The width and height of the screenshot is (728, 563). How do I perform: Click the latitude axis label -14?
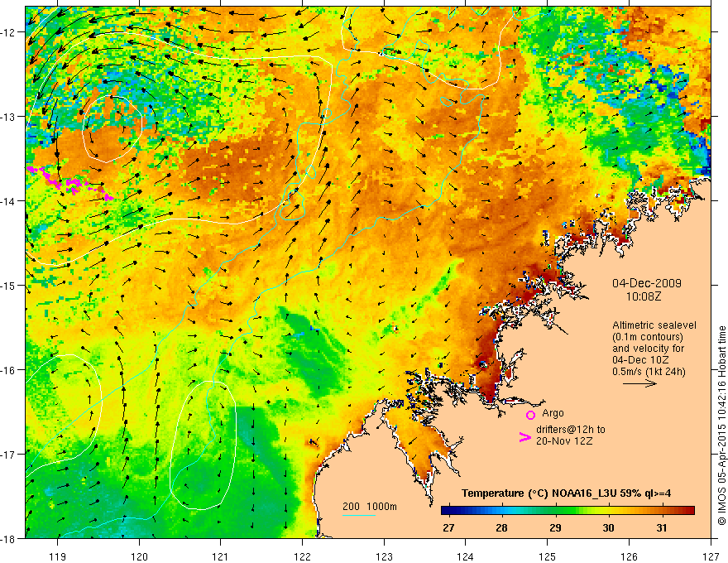pyautogui.click(x=9, y=201)
